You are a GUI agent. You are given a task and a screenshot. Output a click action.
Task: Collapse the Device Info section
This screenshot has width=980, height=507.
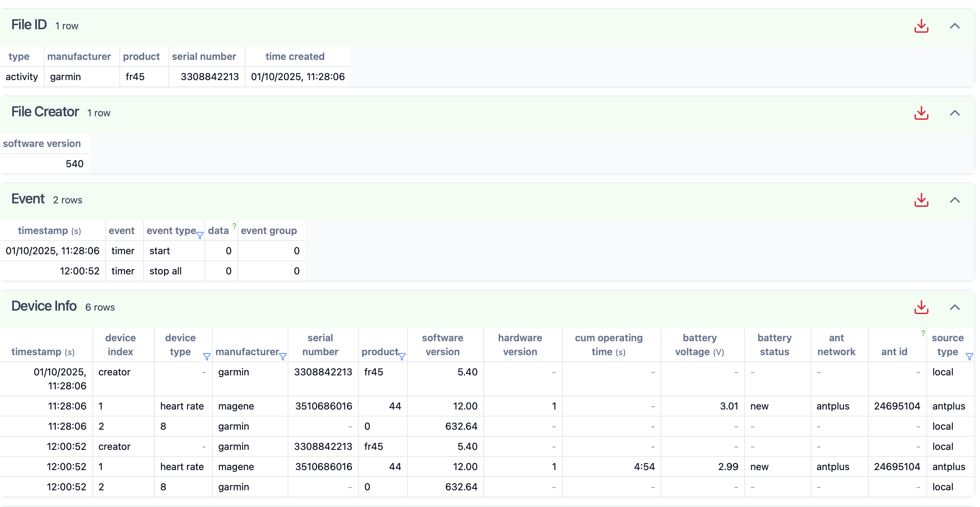coord(955,307)
